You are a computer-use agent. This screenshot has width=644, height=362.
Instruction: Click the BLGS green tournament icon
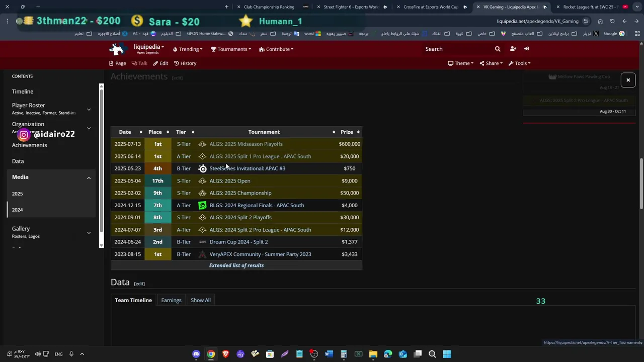(202, 205)
